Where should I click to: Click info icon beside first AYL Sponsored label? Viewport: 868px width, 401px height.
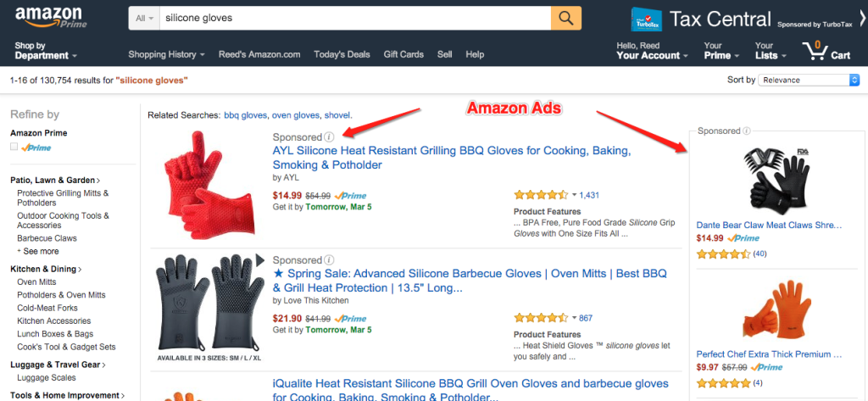(329, 136)
